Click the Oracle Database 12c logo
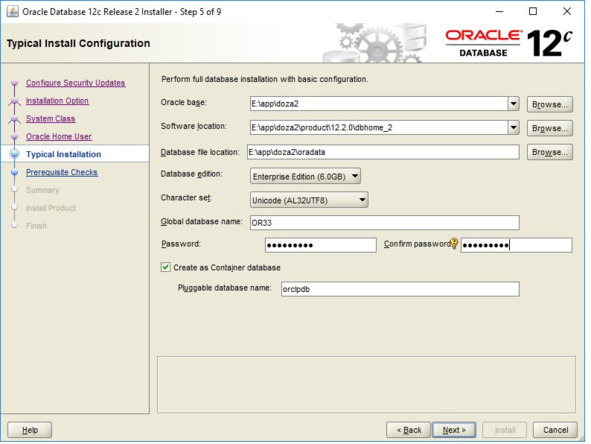Screen dimensions: 591x444 [x=509, y=43]
